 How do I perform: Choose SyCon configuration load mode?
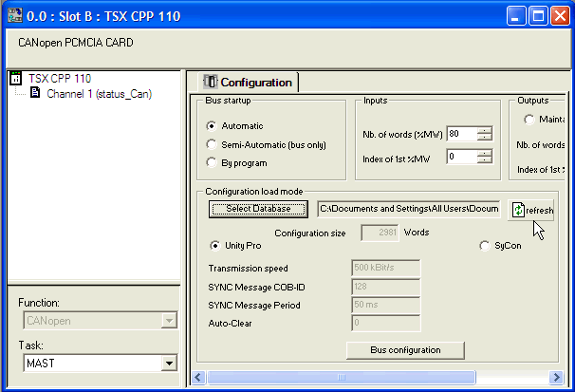(485, 245)
